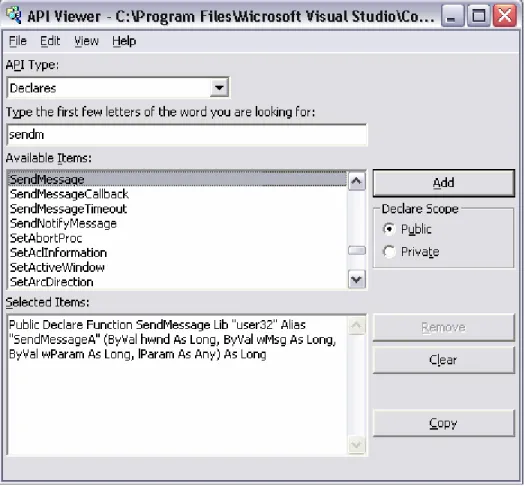Viewport: 525px width, 486px height.
Task: Click the search field containing 'sendm'
Action: pos(187,135)
